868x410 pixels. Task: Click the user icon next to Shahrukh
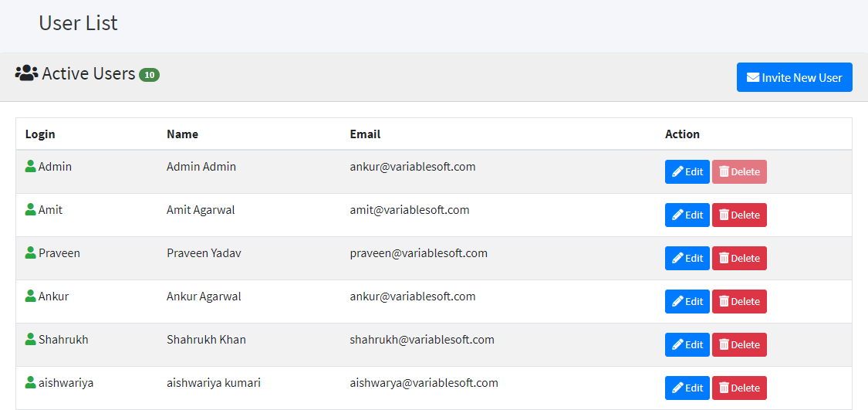tap(31, 339)
